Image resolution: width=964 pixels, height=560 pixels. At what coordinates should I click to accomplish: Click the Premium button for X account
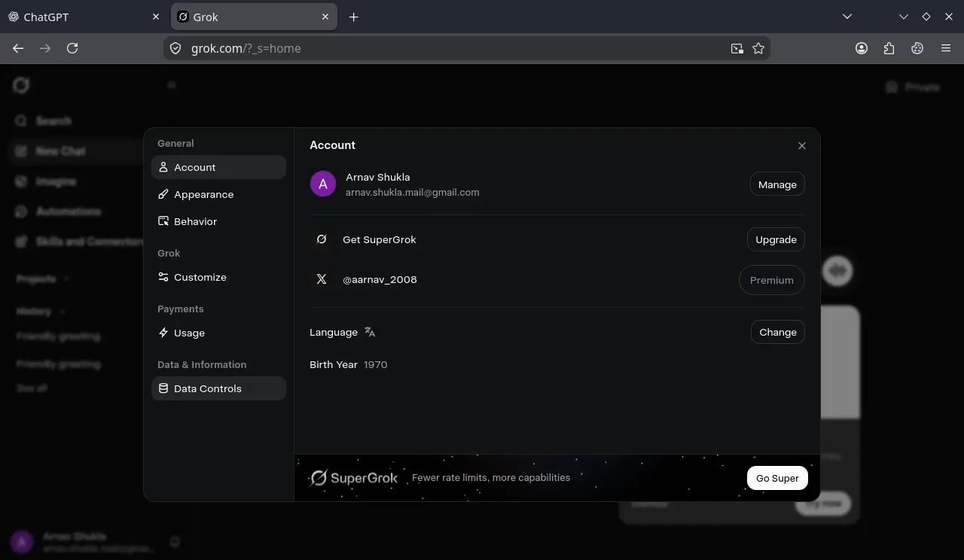point(772,280)
